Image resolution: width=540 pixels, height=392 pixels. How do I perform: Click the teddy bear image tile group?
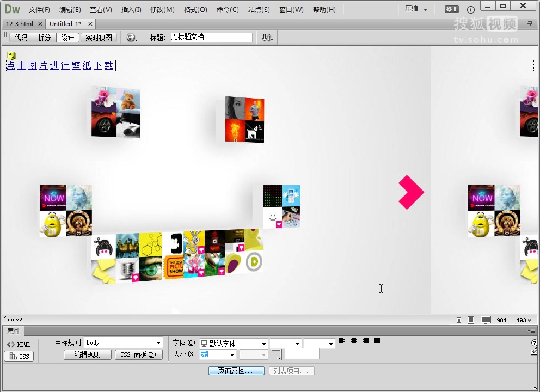click(116, 112)
